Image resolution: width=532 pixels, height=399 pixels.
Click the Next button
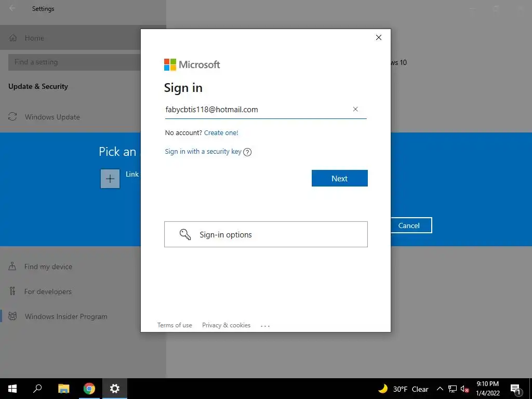click(x=340, y=178)
